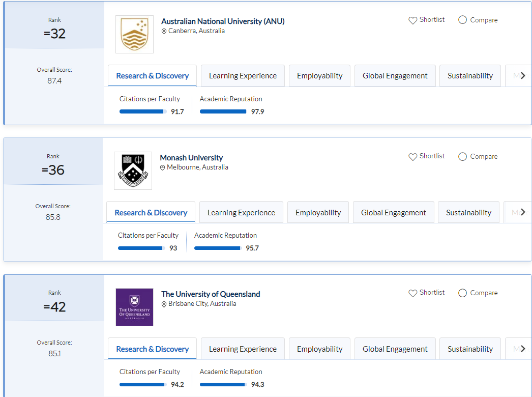
Task: Expand more tabs arrow on ANU card
Action: (522, 76)
